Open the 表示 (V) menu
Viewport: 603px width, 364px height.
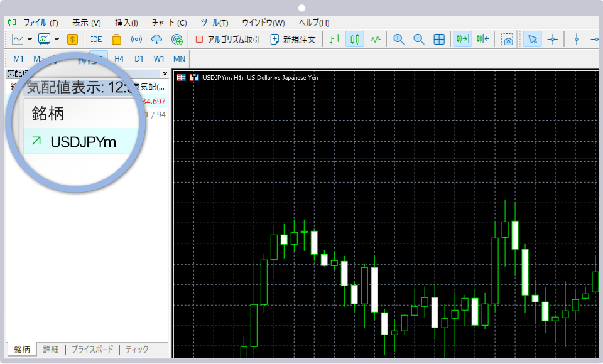87,23
